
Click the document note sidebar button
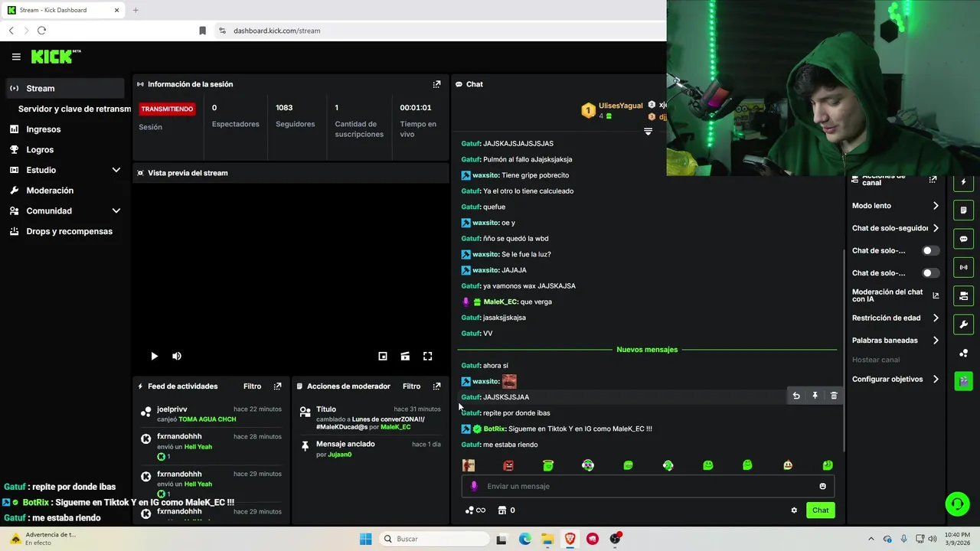click(x=964, y=210)
